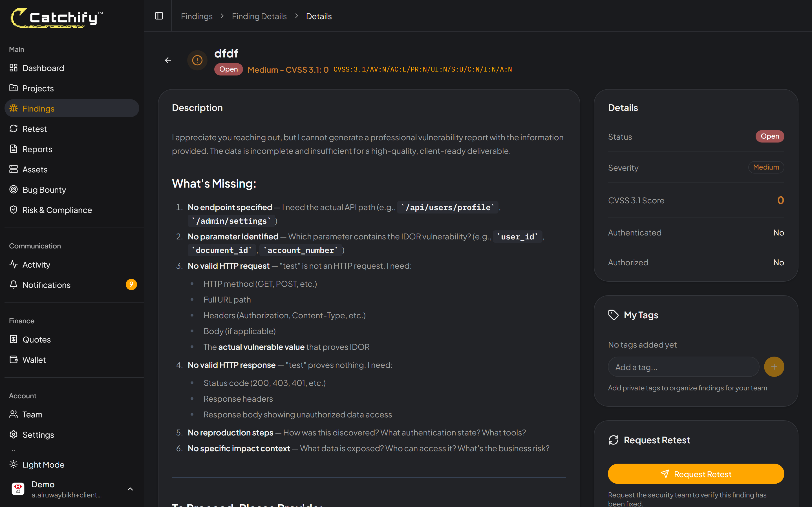812x507 pixels.
Task: Click the Retest refresh icon
Action: coord(14,128)
